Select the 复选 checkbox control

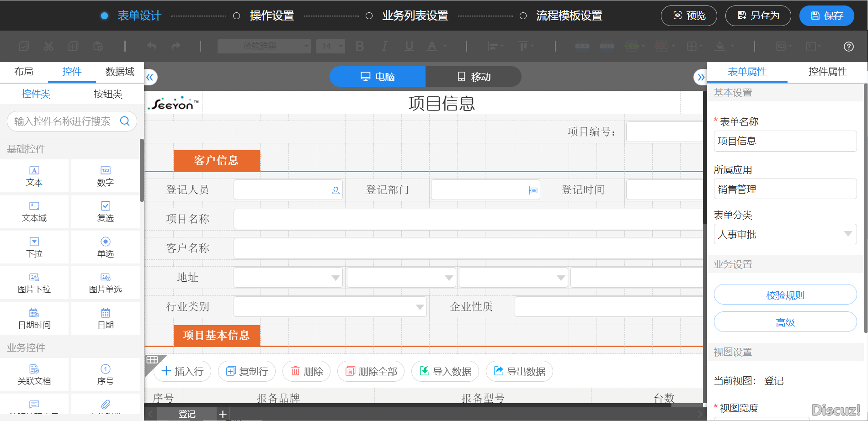click(106, 212)
